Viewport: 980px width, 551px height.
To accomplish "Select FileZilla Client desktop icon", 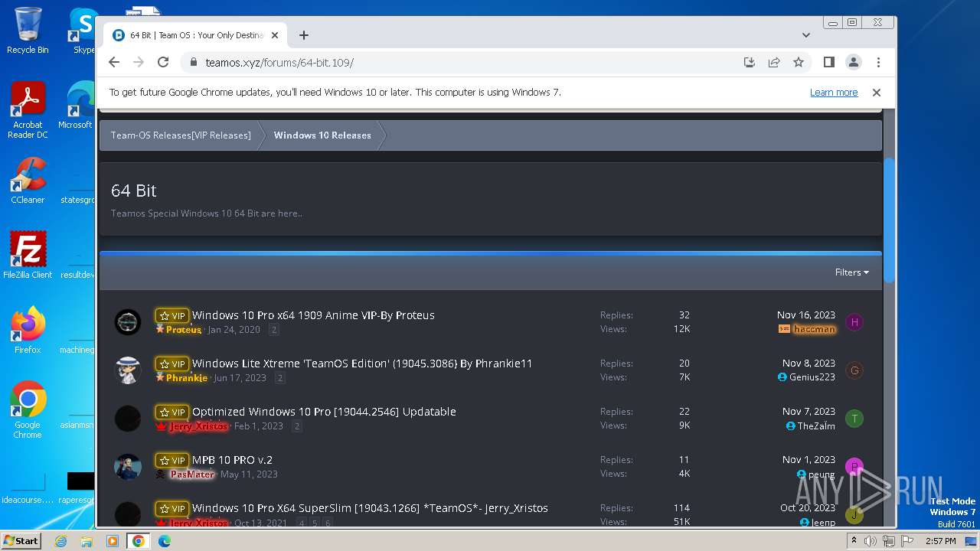I will pos(28,255).
